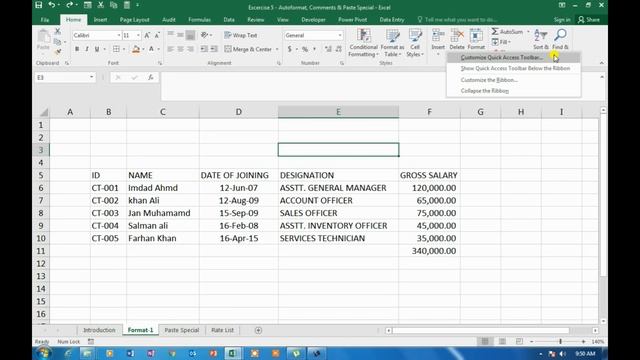This screenshot has width=640, height=360.
Task: Open the Name Box dropdown arrow
Action: click(91, 77)
